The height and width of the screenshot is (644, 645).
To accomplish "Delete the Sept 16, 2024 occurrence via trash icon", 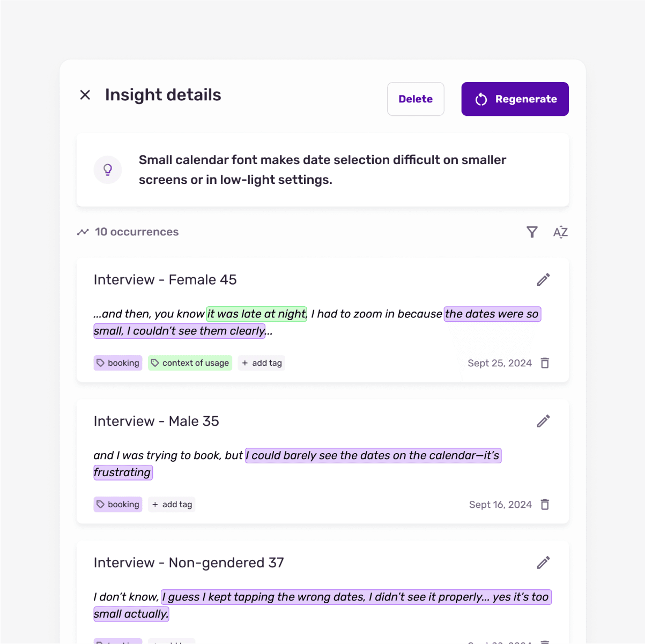I will point(545,504).
